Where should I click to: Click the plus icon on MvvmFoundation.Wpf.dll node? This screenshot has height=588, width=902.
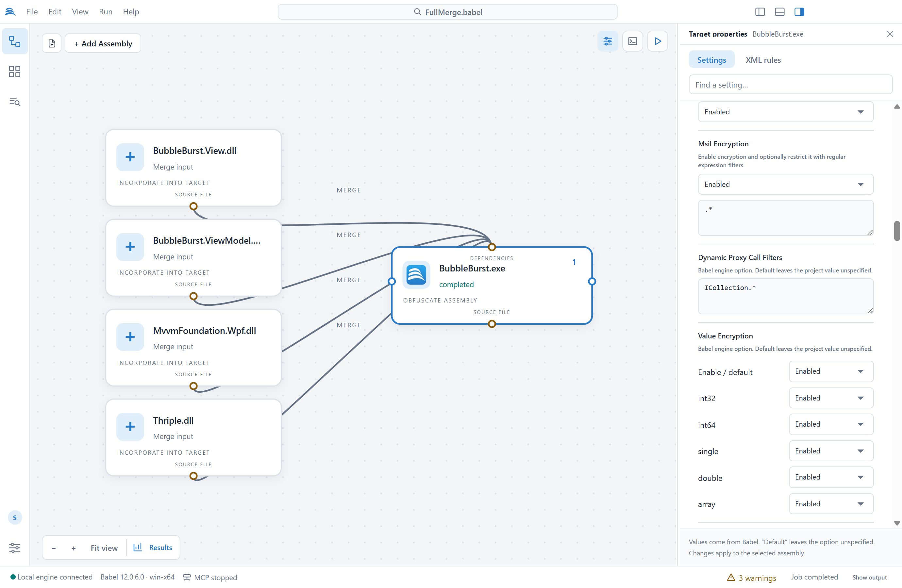coord(130,337)
